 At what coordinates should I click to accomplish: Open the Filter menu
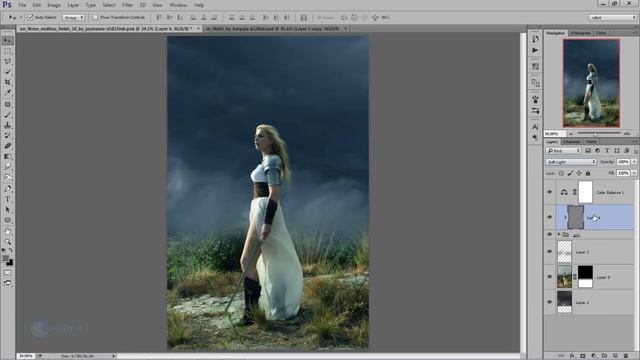point(127,5)
